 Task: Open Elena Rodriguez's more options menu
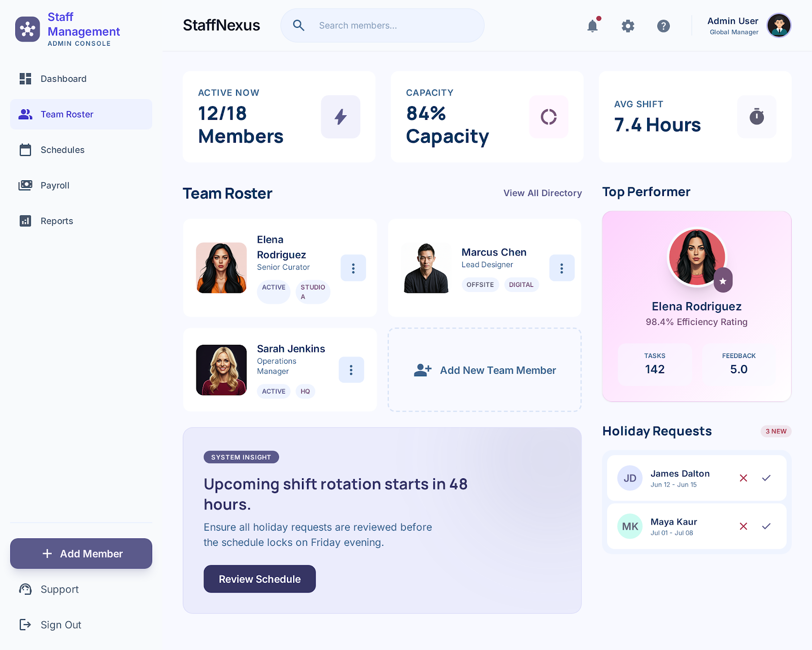tap(353, 268)
